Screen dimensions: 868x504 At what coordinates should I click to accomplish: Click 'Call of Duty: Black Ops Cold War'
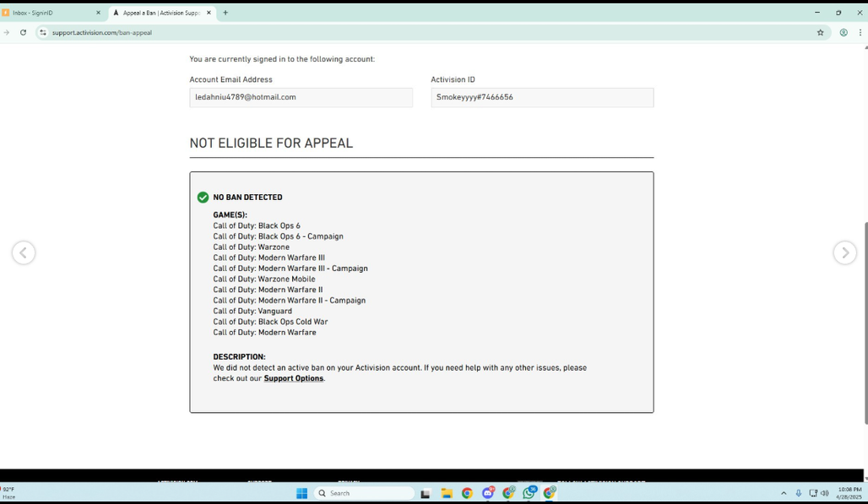point(271,322)
